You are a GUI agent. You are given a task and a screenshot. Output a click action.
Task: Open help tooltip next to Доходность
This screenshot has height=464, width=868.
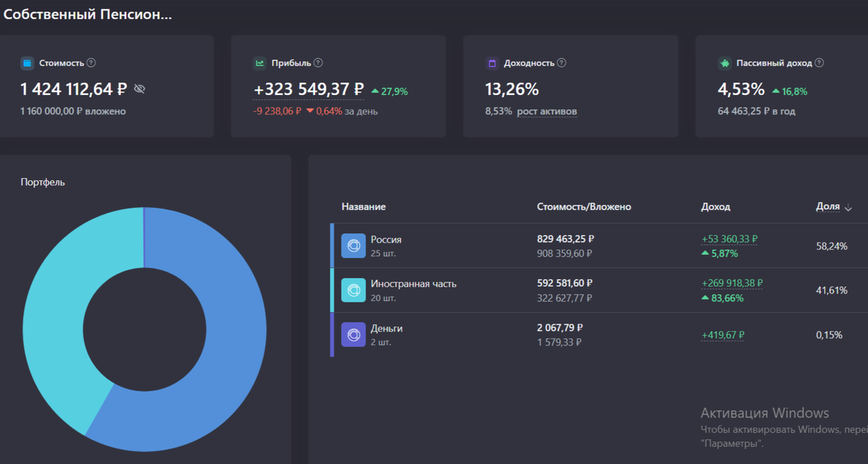pyautogui.click(x=562, y=63)
